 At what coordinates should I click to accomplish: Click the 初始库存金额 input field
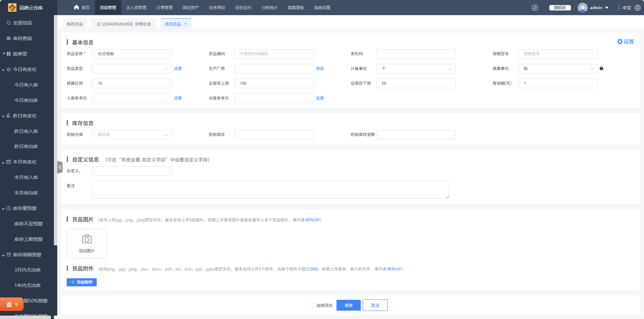point(416,135)
